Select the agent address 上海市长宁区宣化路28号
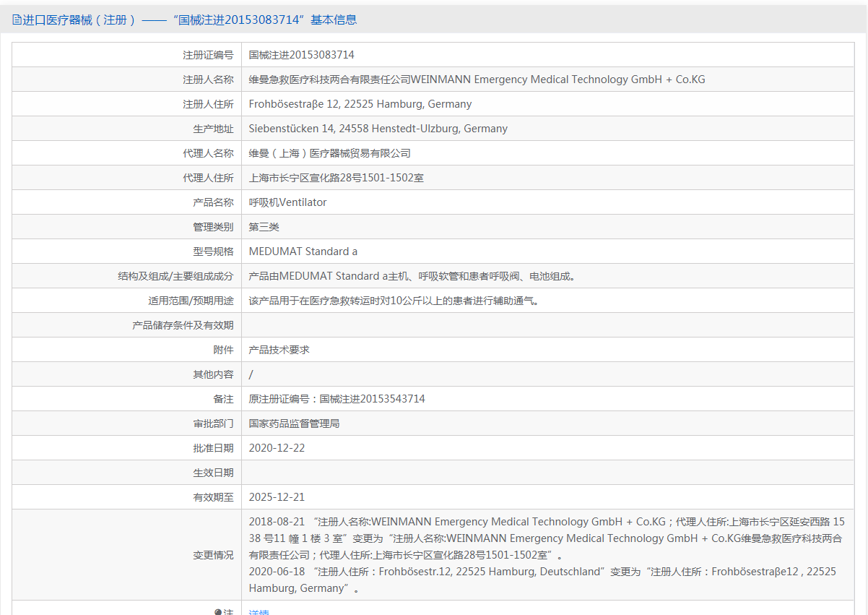Image resolution: width=868 pixels, height=615 pixels. [x=337, y=178]
